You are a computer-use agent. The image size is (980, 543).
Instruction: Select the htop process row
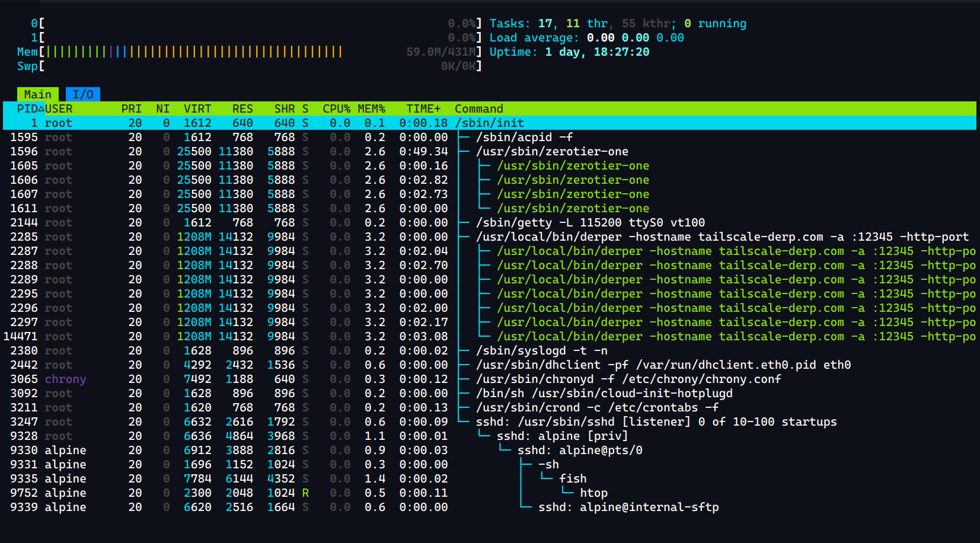tap(593, 493)
